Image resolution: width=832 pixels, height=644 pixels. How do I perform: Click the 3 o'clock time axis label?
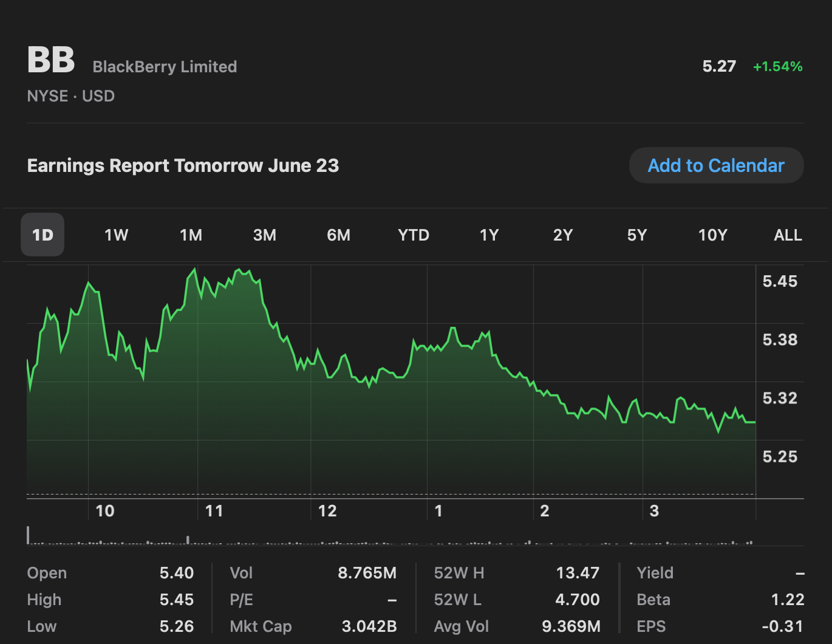pyautogui.click(x=654, y=511)
